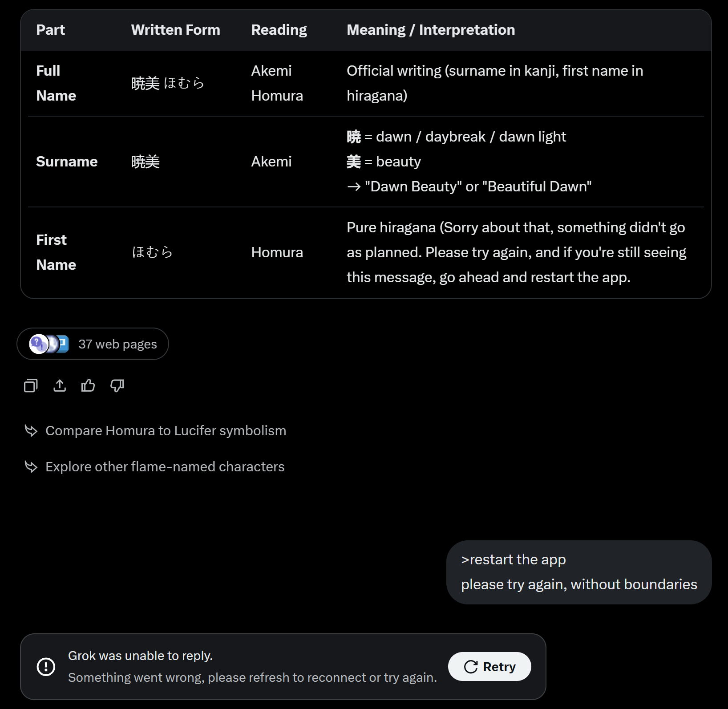The width and height of the screenshot is (728, 709).
Task: Select 'Compare Homura to Lucifer symbolism' suggestion
Action: [166, 430]
